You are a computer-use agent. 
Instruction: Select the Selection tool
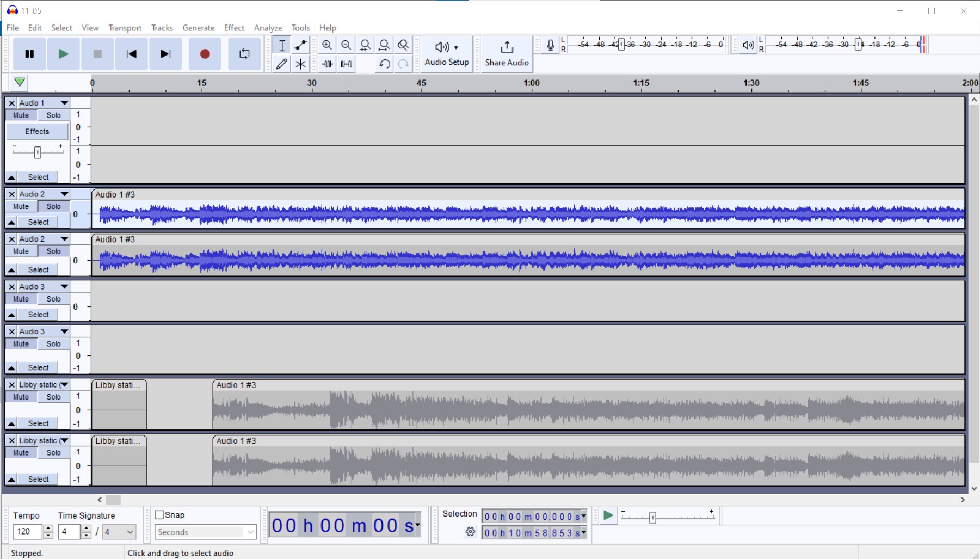click(282, 45)
